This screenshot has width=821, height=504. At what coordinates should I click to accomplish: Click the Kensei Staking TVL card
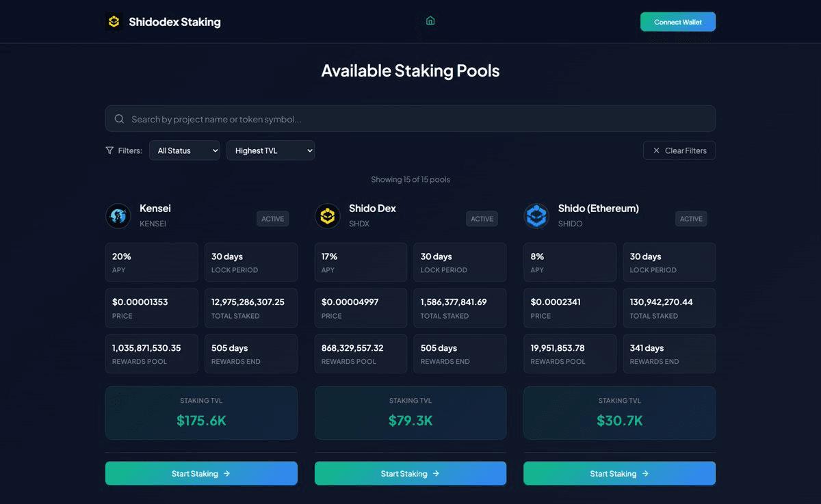point(201,412)
